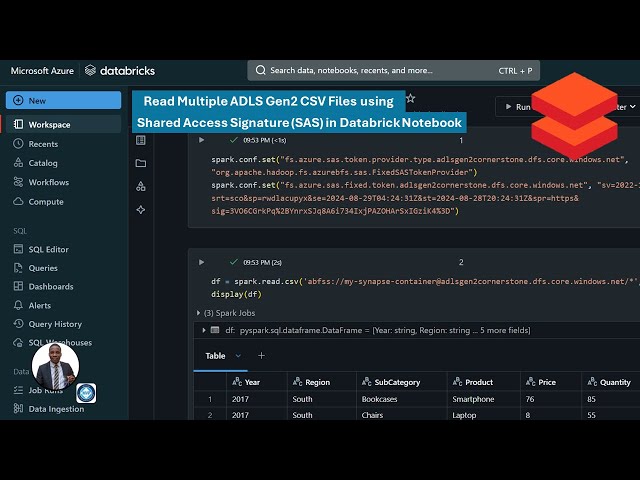Run cell 2 with play arrow

point(201,262)
